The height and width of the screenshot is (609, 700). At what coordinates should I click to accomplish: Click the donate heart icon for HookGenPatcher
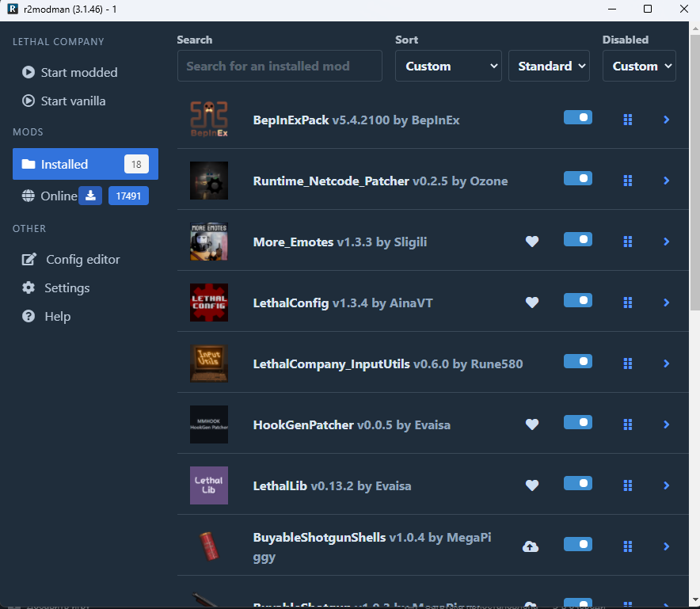coord(531,424)
